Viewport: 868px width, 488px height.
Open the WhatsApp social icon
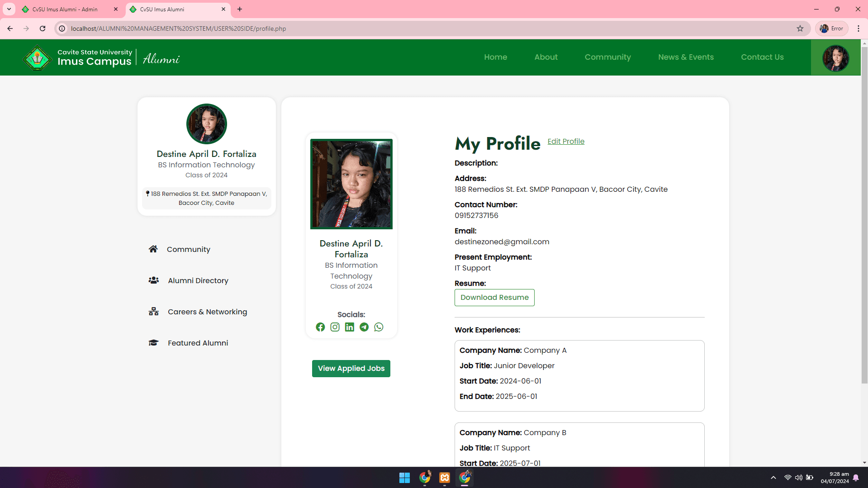(x=379, y=327)
